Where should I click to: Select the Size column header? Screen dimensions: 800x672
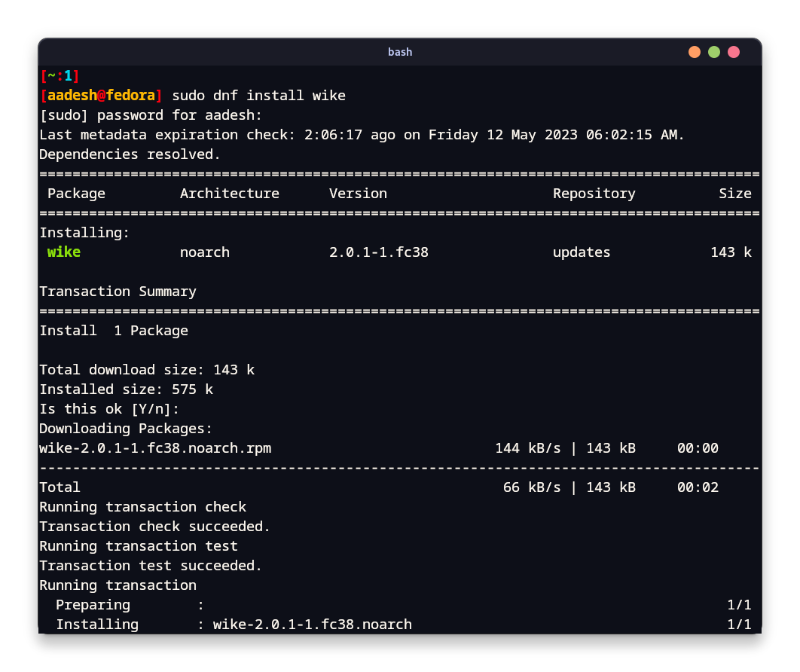click(x=734, y=193)
